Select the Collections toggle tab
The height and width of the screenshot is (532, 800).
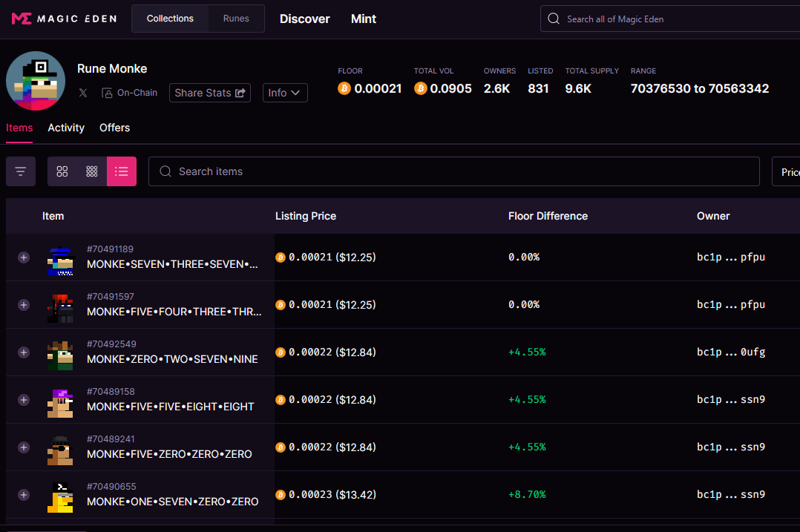point(170,19)
